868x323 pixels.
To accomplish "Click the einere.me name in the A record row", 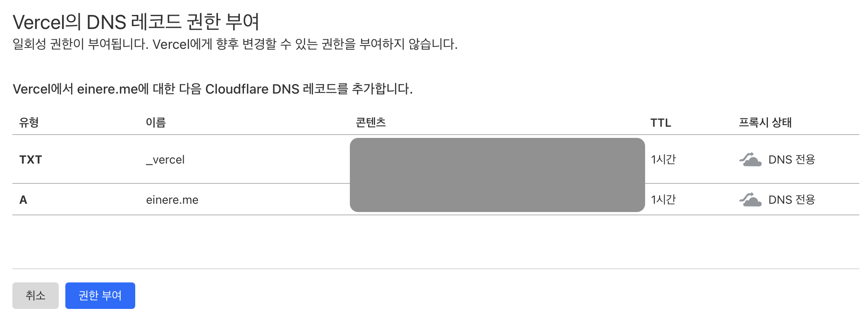I will pyautogui.click(x=172, y=199).
